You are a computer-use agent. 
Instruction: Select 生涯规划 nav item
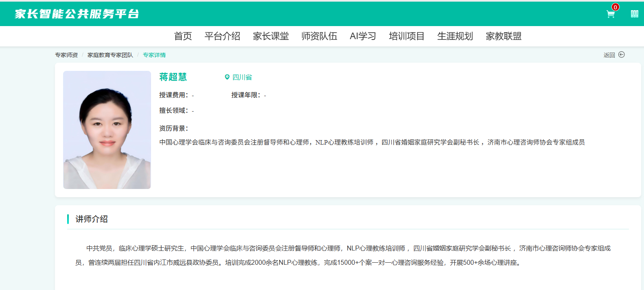(x=455, y=36)
